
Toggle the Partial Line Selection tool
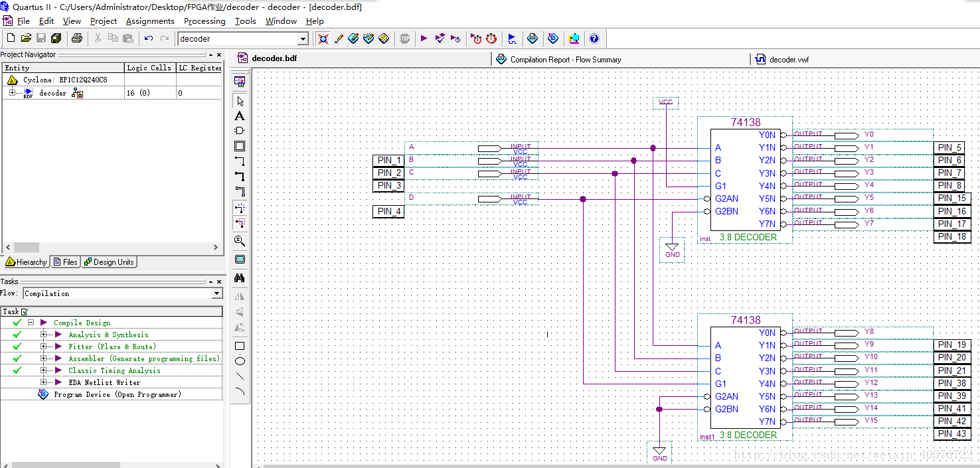pos(240,223)
